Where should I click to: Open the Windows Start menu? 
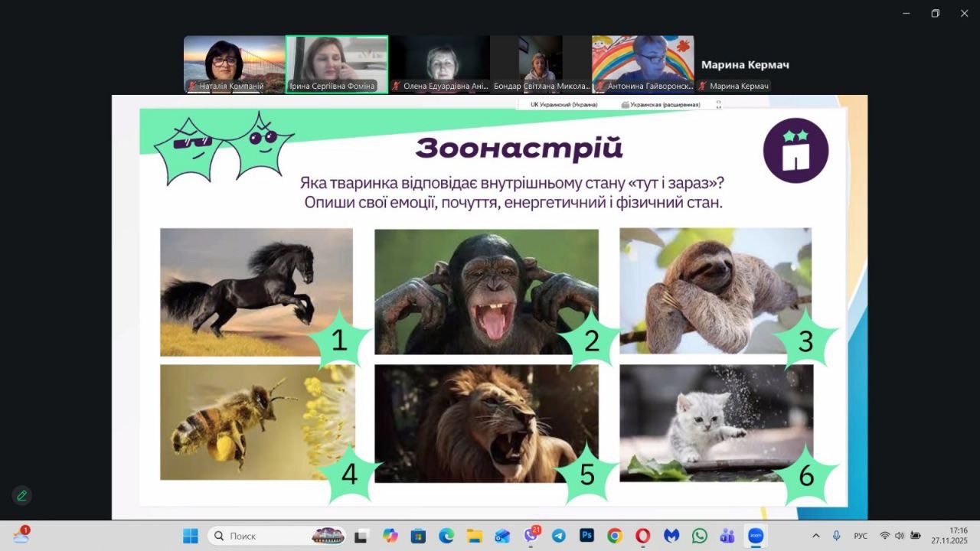click(191, 536)
